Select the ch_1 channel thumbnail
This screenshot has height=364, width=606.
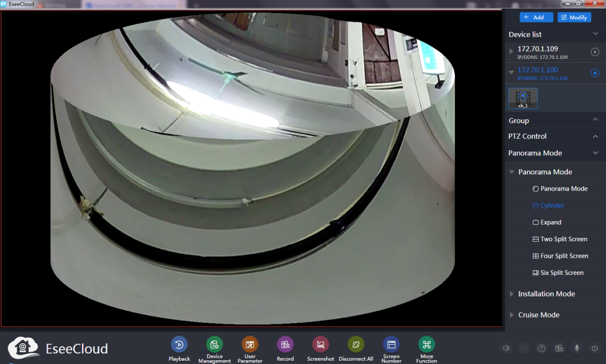523,98
